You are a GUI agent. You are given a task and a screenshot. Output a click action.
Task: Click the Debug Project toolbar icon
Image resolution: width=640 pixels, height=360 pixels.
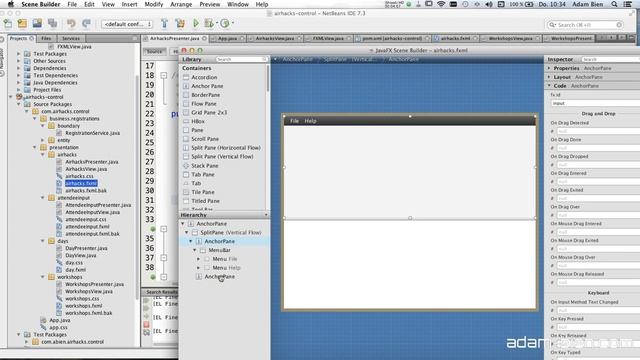(210, 24)
